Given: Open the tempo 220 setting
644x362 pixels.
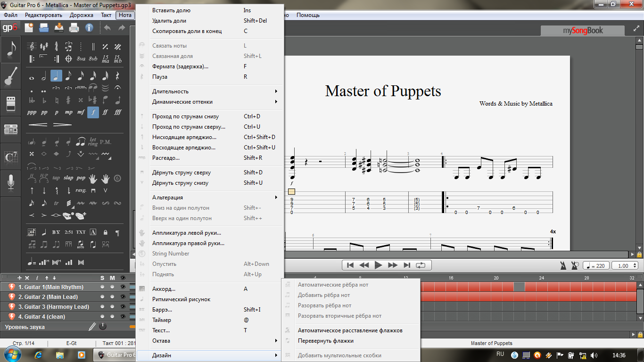Looking at the screenshot, I should click(x=596, y=266).
